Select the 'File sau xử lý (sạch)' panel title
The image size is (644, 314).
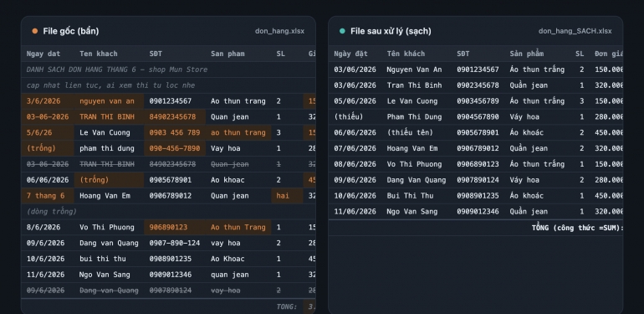[x=391, y=31]
